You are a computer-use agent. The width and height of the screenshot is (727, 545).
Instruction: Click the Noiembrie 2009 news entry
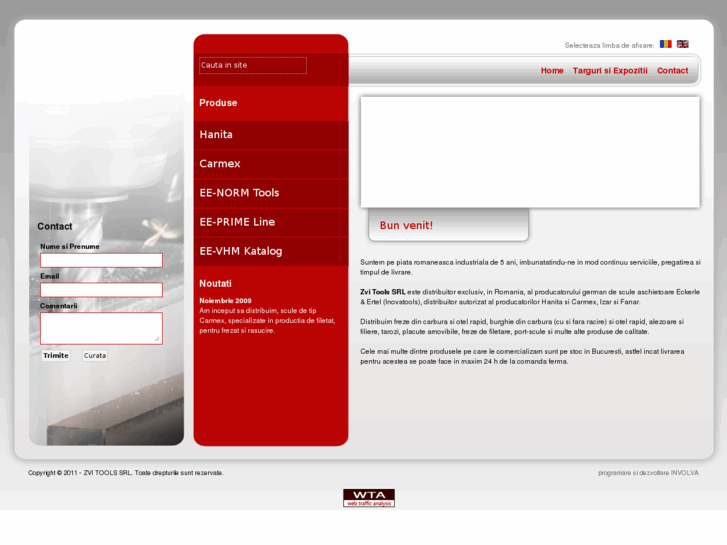[225, 301]
